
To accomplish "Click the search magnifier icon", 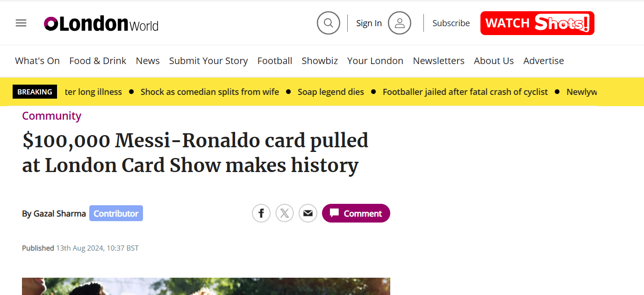I will 328,23.
